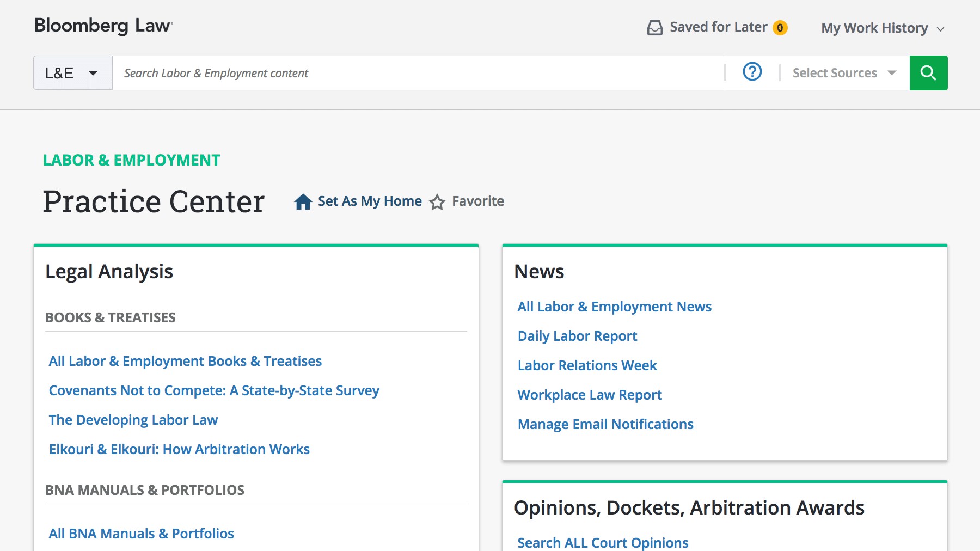
Task: Click the BNA MANUALS & PORTFOLIOS section label
Action: click(145, 490)
